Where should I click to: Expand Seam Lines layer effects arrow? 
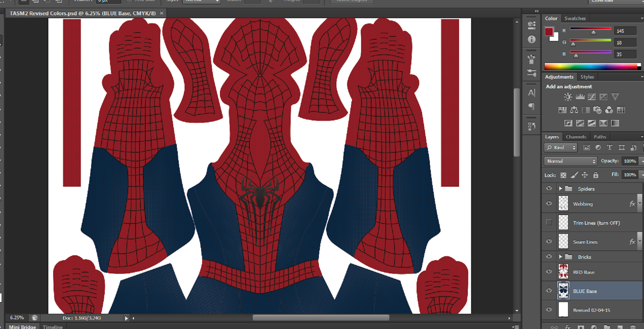click(639, 241)
